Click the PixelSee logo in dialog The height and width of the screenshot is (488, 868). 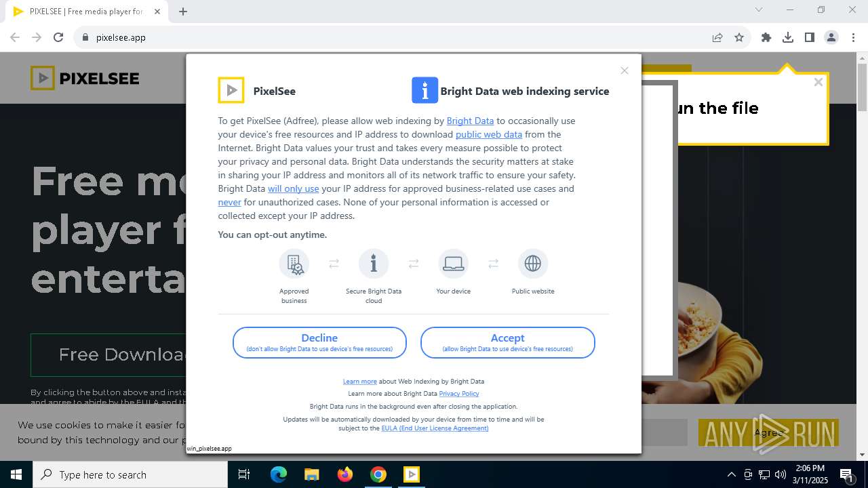pyautogui.click(x=231, y=90)
